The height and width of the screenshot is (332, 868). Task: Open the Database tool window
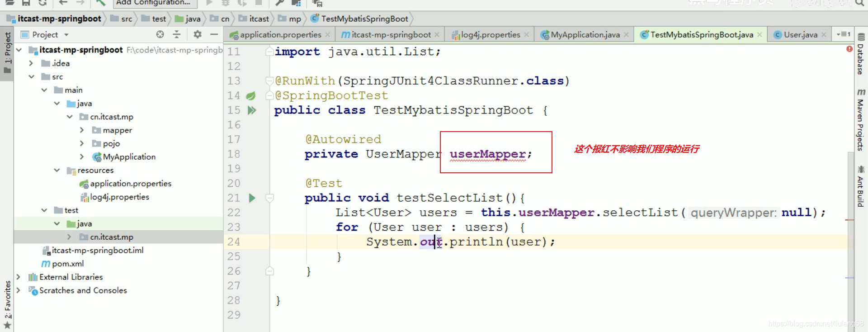(861, 55)
